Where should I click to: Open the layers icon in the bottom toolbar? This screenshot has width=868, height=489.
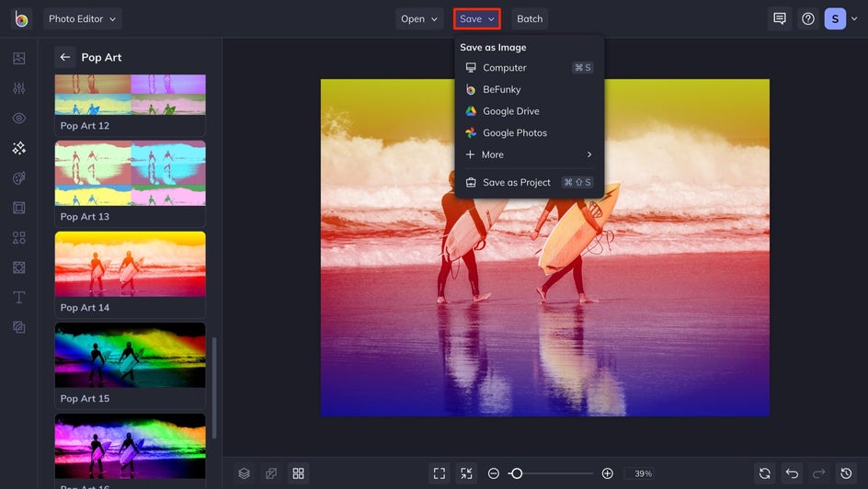(x=245, y=473)
